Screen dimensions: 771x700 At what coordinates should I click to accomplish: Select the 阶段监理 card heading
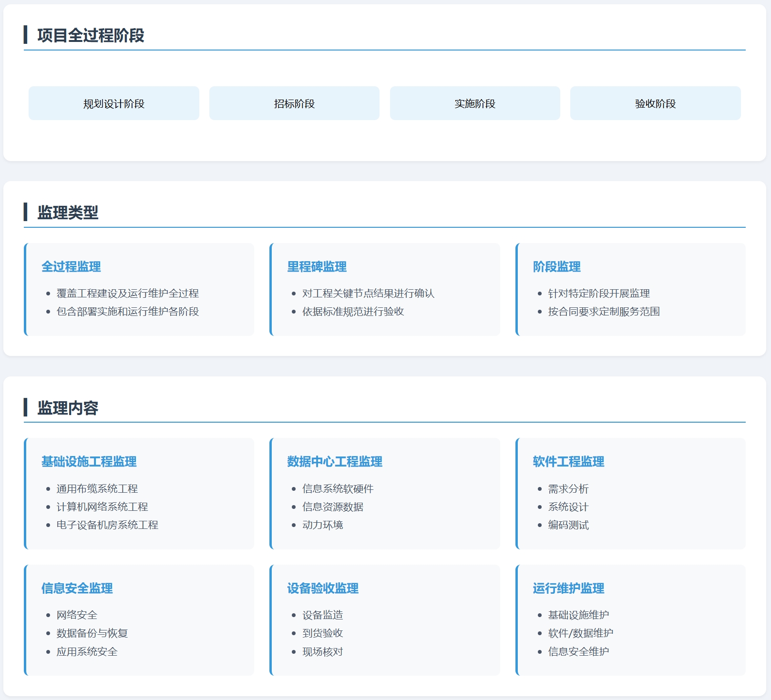pyautogui.click(x=556, y=267)
